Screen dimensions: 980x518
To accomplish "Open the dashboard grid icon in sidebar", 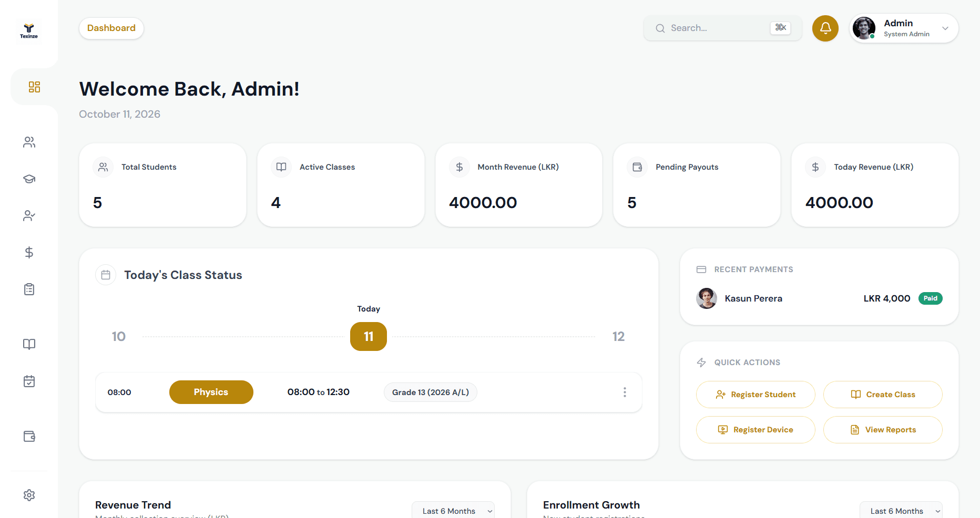I will click(x=34, y=87).
